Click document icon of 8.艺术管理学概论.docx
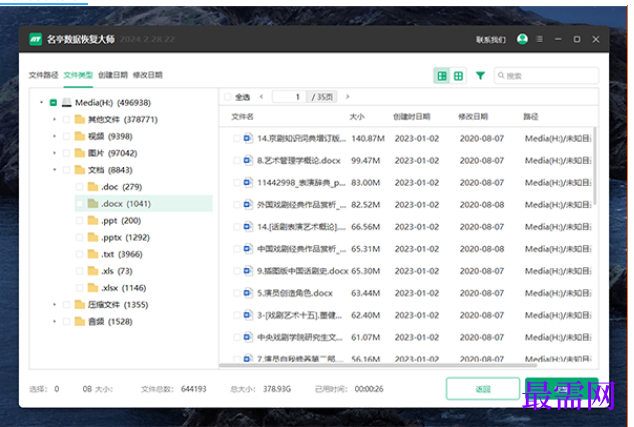 pyautogui.click(x=247, y=161)
